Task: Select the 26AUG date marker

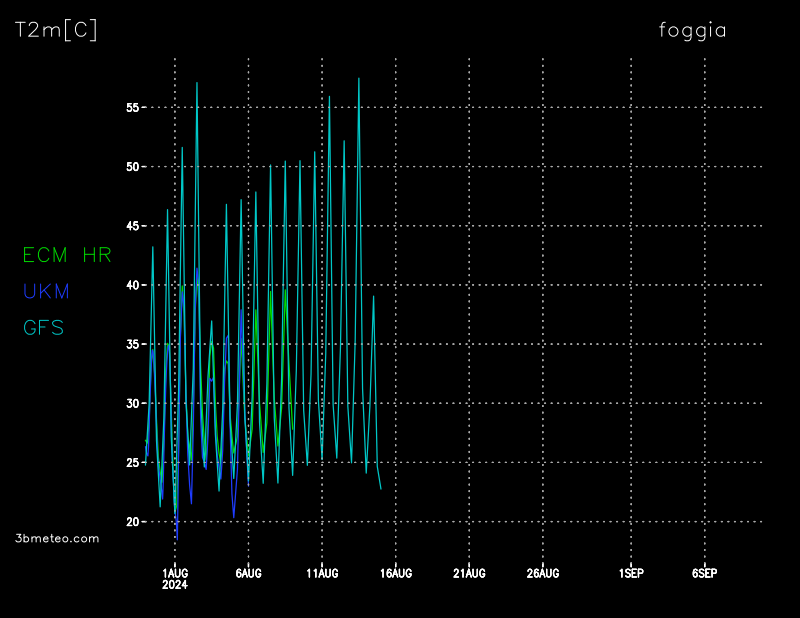Action: point(543,573)
